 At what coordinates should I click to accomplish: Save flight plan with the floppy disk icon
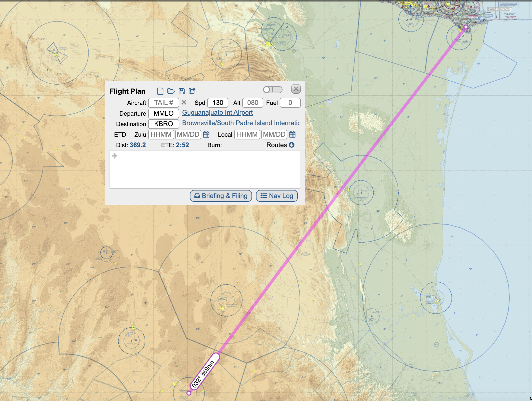182,91
